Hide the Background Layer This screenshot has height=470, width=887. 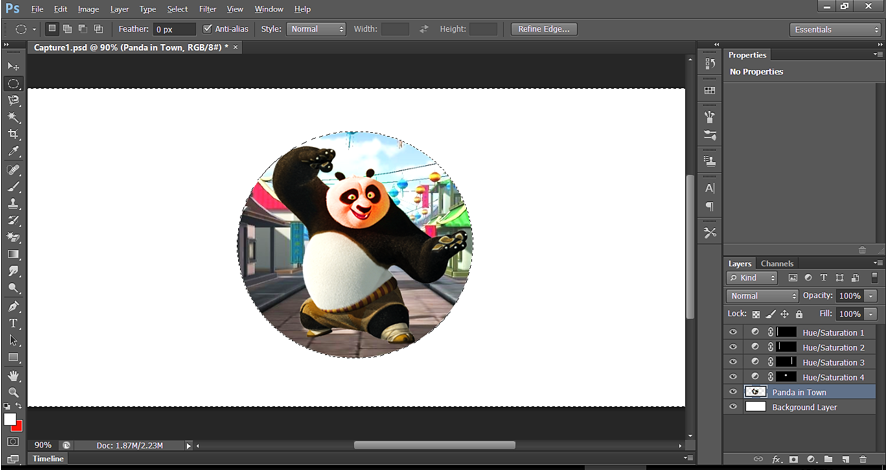tap(733, 407)
